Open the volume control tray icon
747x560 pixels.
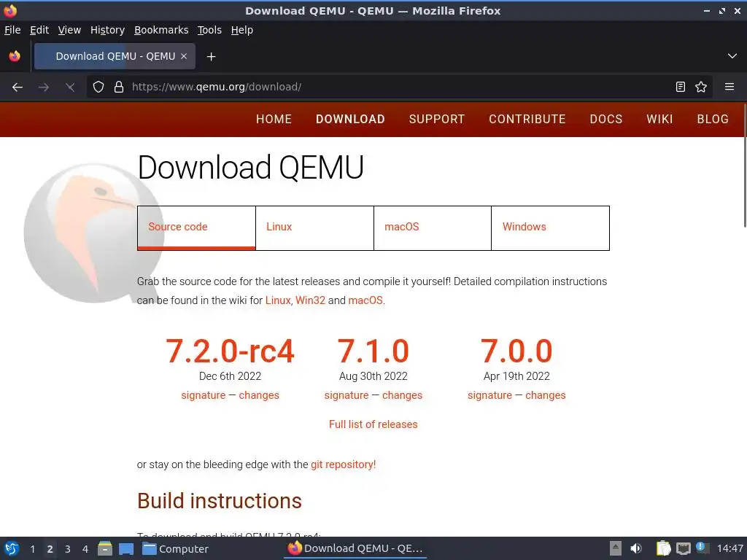tap(636, 548)
